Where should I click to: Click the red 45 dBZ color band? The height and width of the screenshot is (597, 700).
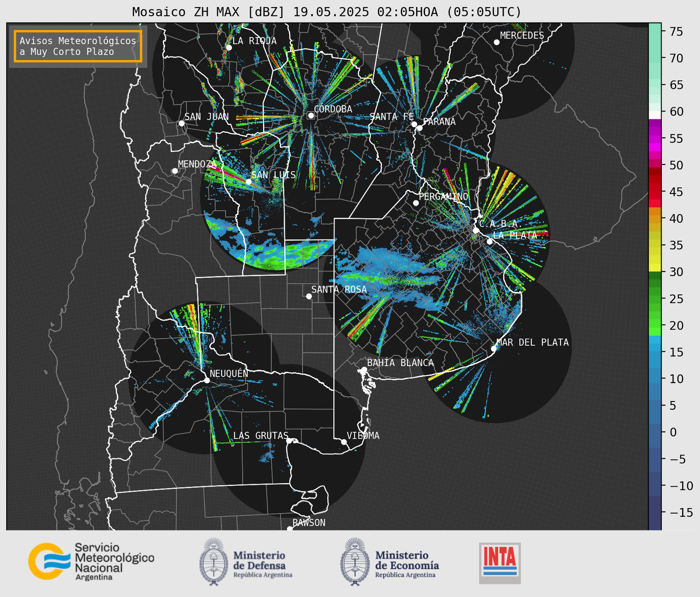tap(655, 192)
